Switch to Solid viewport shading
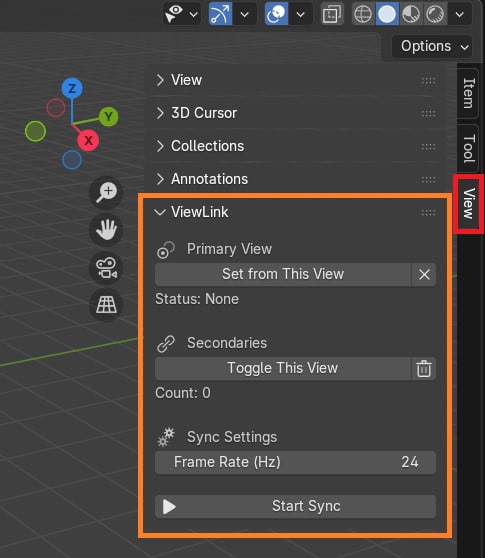485x558 pixels. pyautogui.click(x=387, y=14)
